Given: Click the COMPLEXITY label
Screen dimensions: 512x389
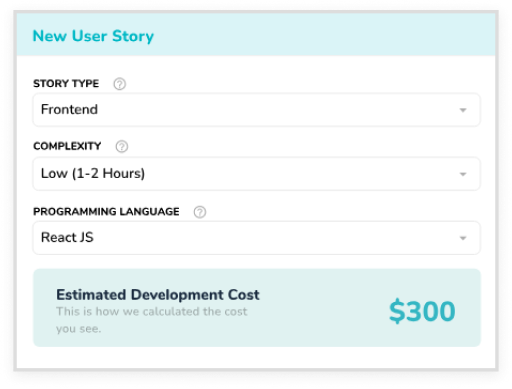Looking at the screenshot, I should 67,146.
